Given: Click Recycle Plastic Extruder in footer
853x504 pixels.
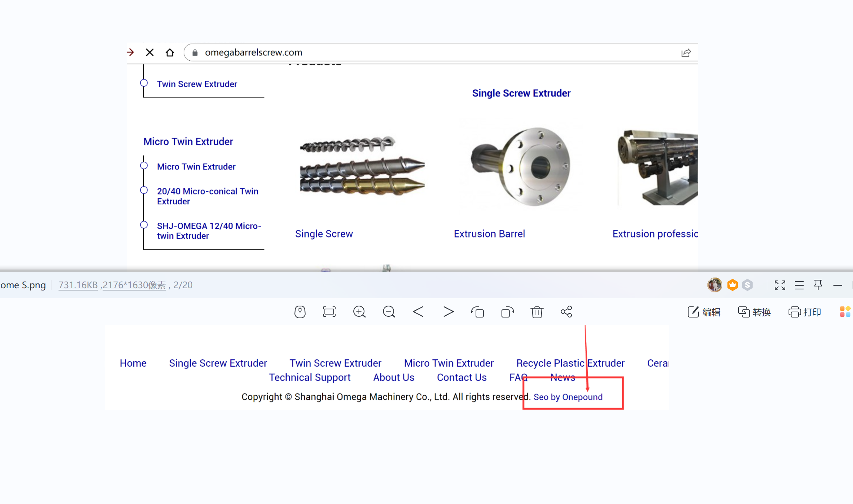Looking at the screenshot, I should pos(570,363).
